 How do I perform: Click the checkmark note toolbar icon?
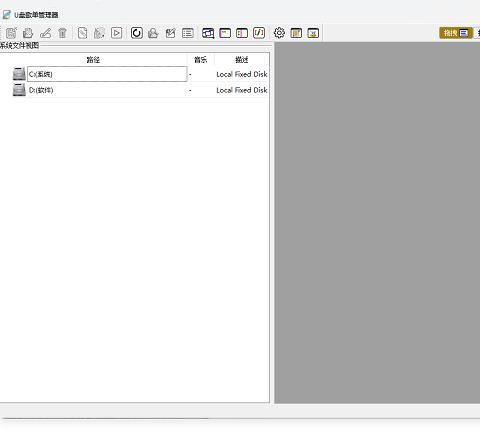tap(170, 33)
